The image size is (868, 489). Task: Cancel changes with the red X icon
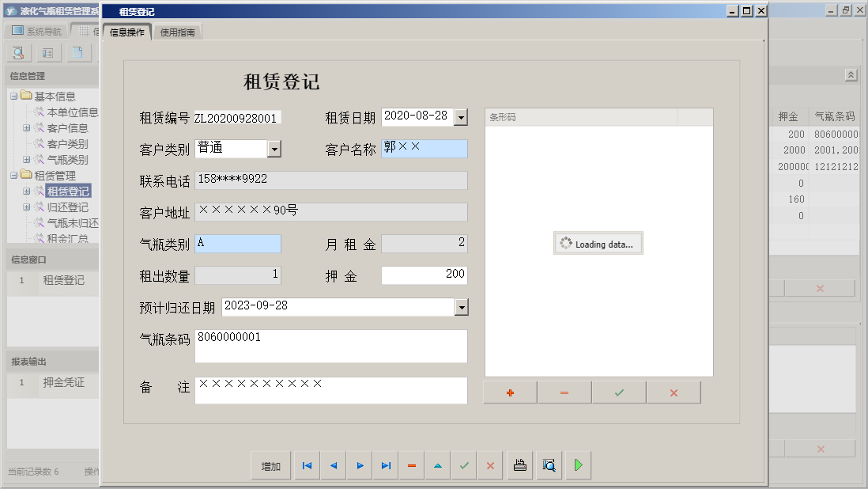(490, 465)
